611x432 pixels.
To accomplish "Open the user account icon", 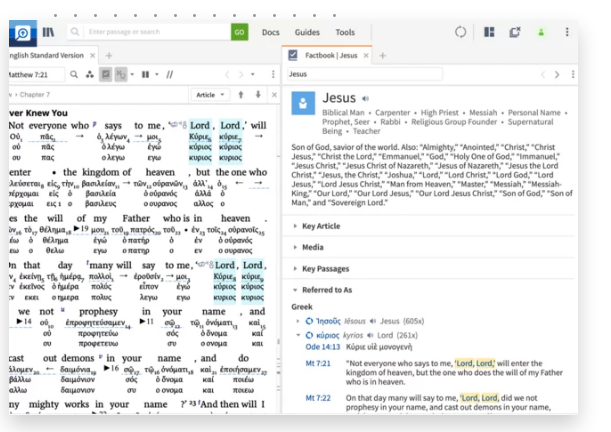I will pos(541,32).
